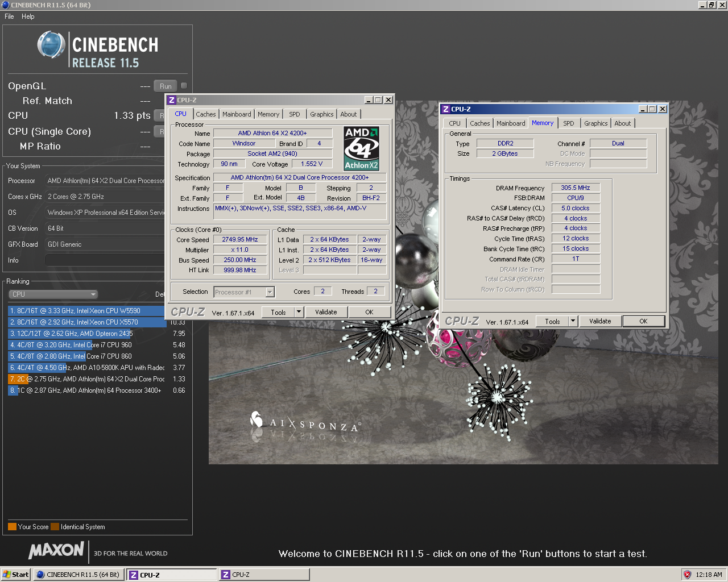The image size is (728, 582).
Task: Switch to Caches tab in right CPU-Z
Action: click(480, 123)
